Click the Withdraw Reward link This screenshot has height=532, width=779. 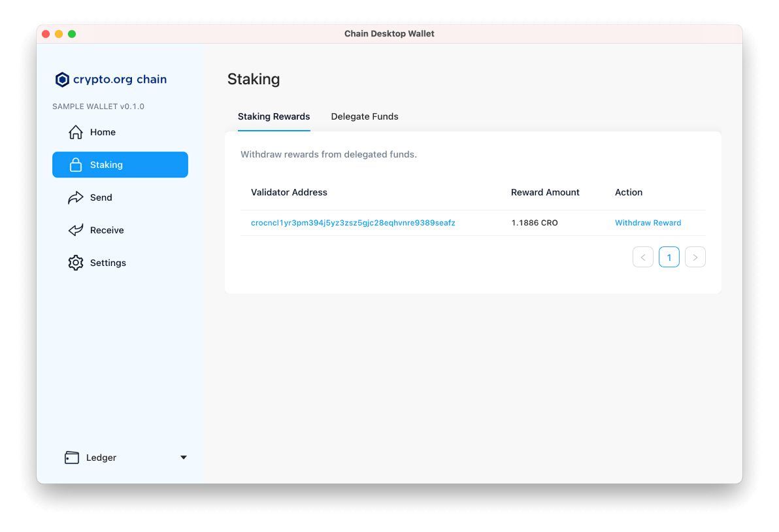(x=648, y=223)
